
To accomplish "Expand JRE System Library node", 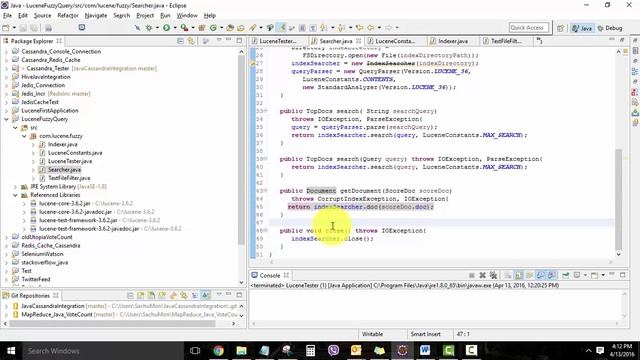I will 16,187.
